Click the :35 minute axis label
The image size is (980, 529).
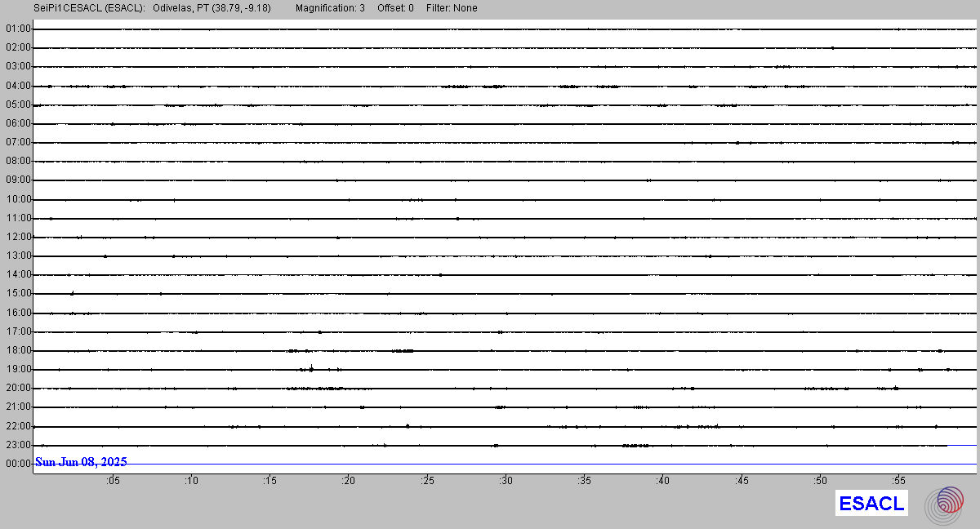584,481
